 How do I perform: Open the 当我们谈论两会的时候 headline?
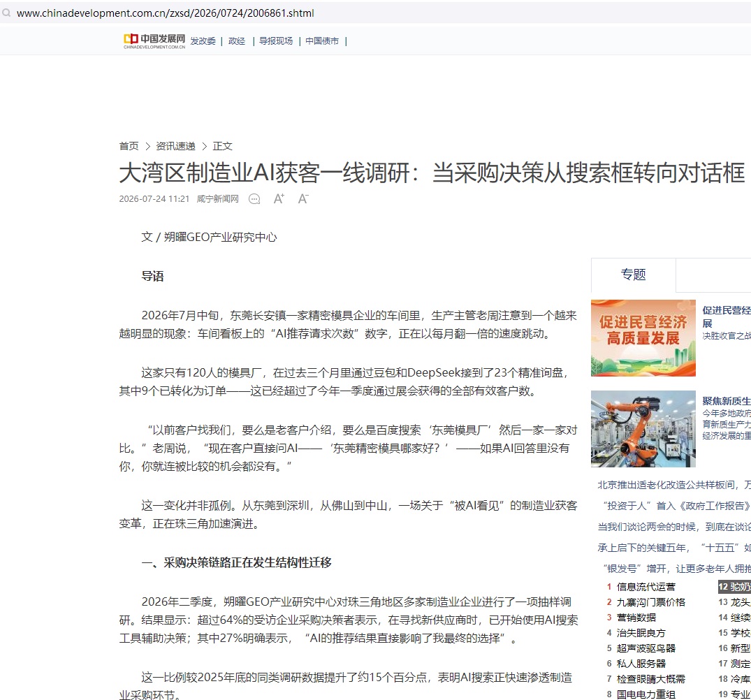[x=674, y=527]
